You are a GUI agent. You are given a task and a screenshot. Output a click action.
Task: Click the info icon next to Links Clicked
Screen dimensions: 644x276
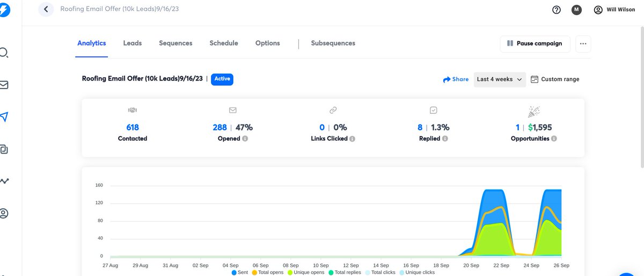pos(353,139)
